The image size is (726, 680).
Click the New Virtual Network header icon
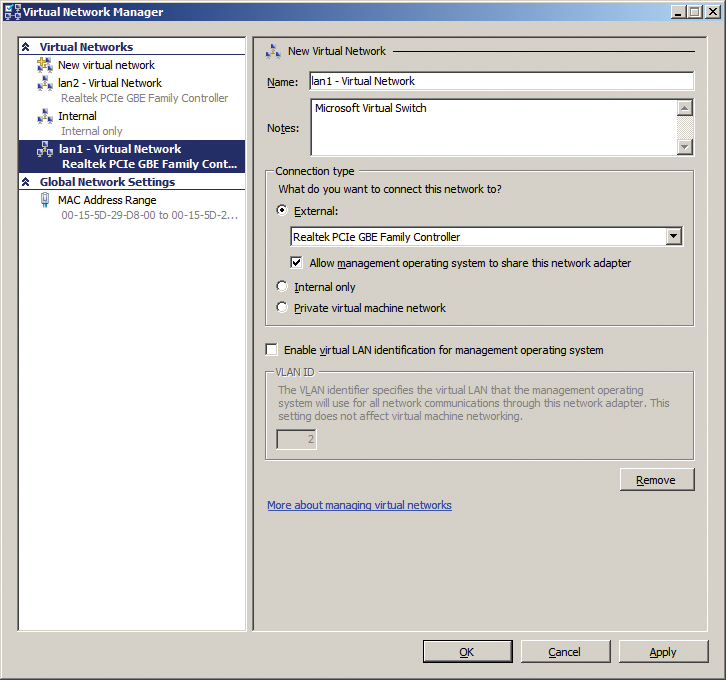(x=273, y=51)
